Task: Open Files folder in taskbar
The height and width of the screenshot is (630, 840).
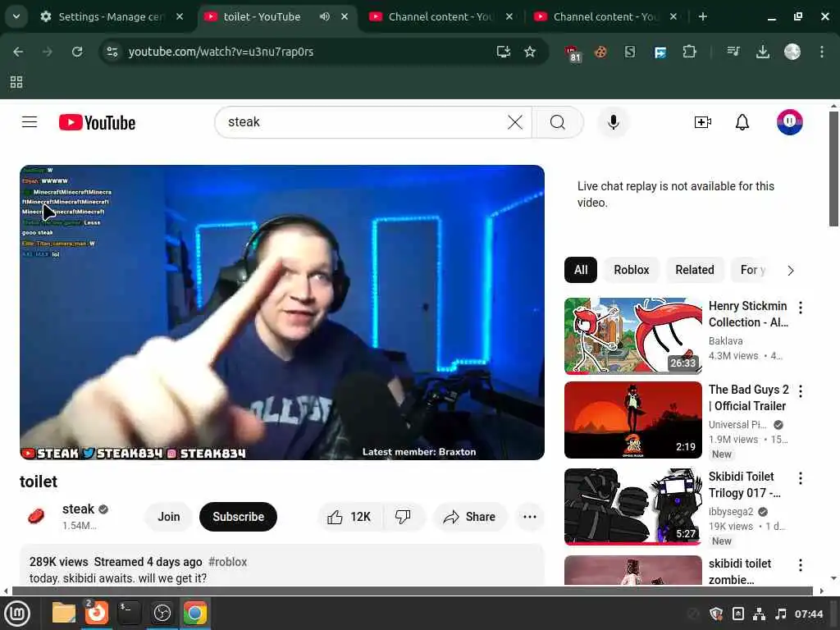Action: tap(64, 614)
